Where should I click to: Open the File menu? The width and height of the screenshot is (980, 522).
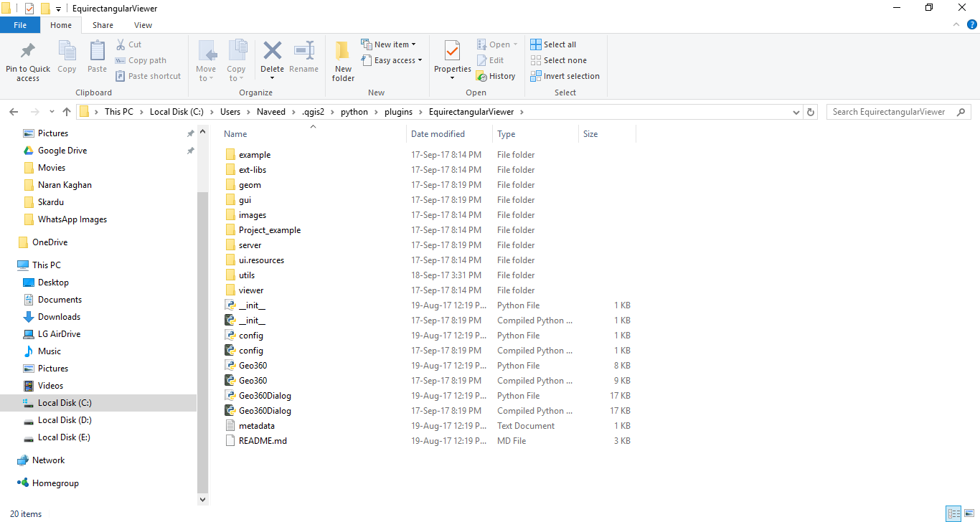[x=20, y=24]
